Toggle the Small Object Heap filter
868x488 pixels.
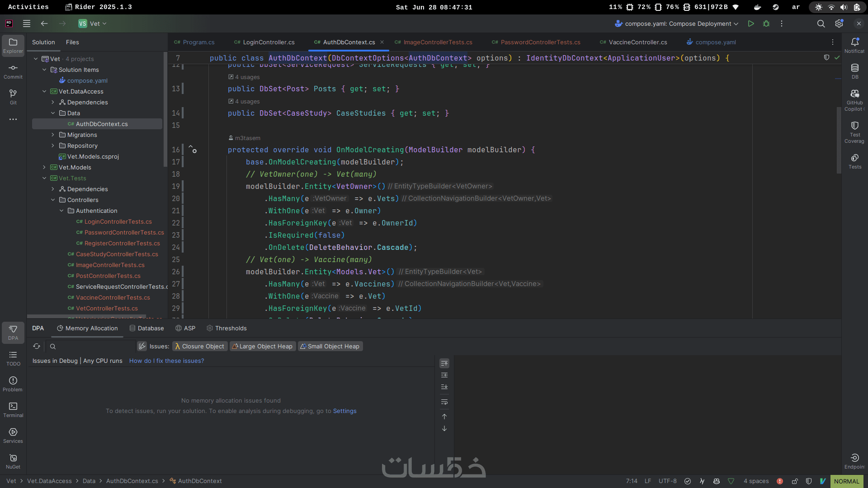click(330, 347)
